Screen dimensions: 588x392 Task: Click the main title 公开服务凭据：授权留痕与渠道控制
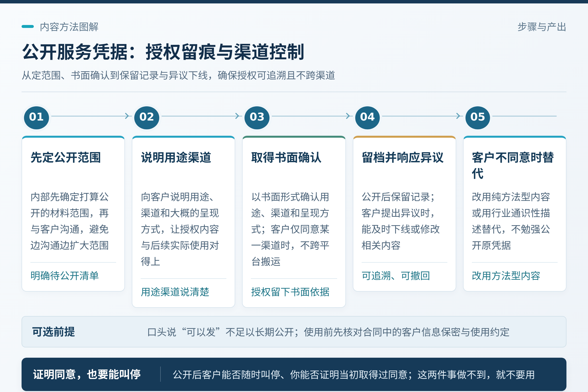point(163,52)
